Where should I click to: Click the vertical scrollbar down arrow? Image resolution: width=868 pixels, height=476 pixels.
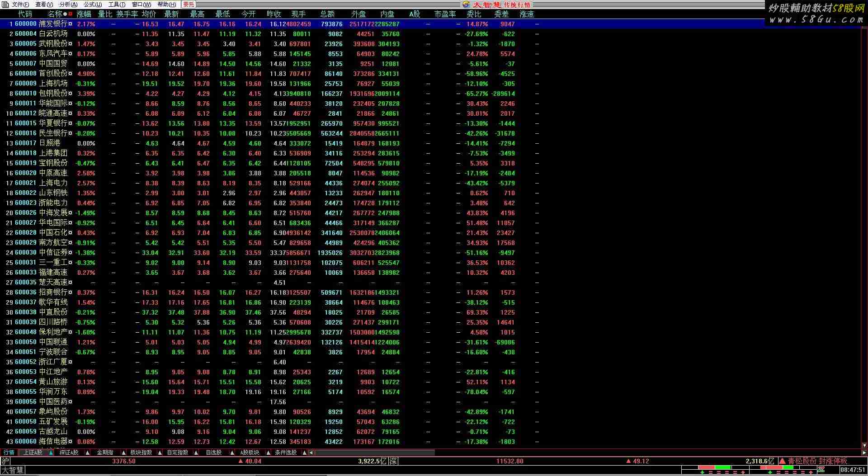click(864, 445)
